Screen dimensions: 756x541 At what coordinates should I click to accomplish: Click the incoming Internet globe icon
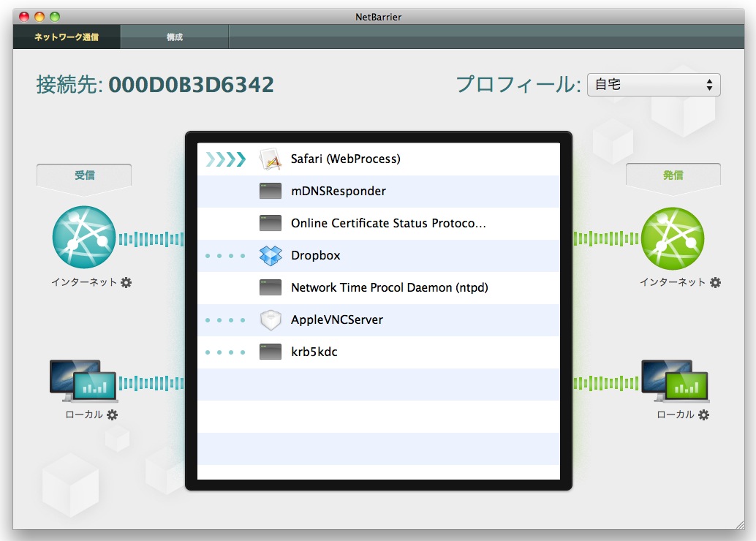[84, 237]
